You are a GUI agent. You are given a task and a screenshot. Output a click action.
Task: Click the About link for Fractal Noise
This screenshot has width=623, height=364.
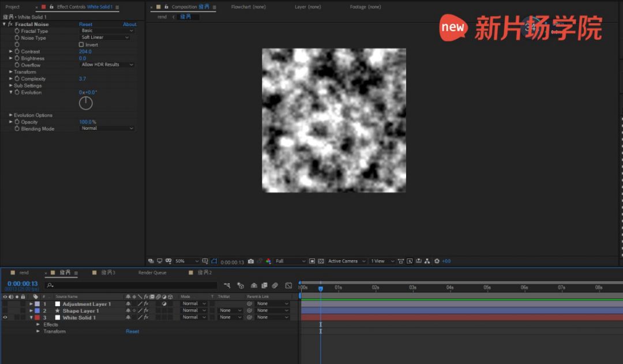[130, 24]
